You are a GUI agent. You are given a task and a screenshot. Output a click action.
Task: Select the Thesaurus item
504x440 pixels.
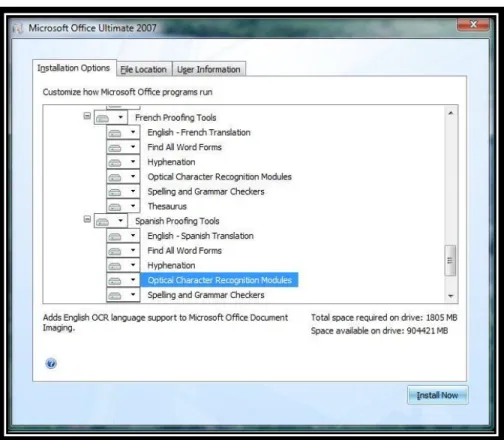pyautogui.click(x=167, y=206)
